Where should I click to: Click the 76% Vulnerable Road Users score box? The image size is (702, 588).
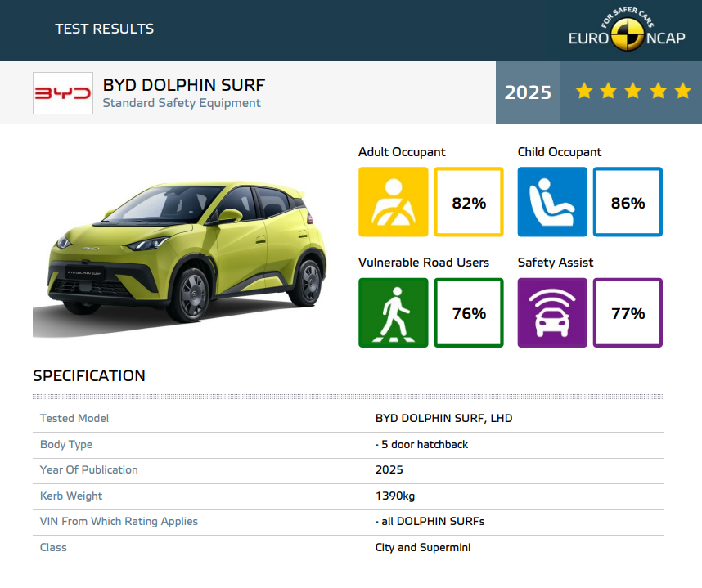click(469, 312)
